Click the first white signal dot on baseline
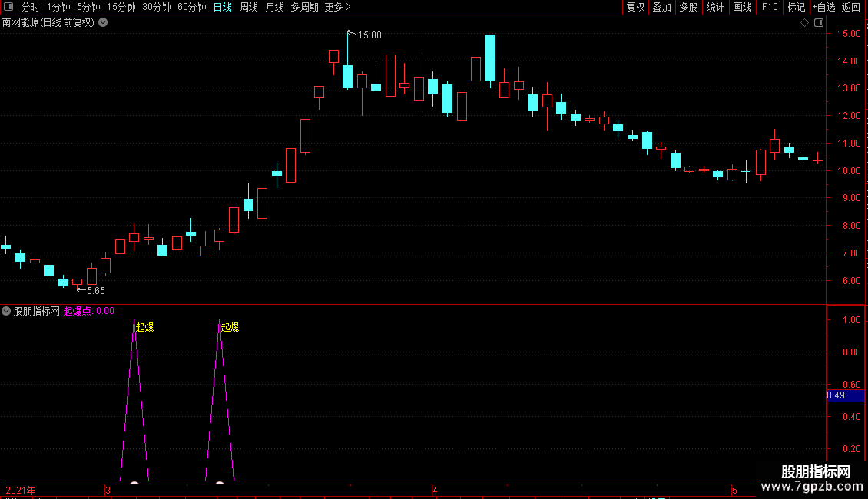Viewport: 868px width, 499px height. click(x=134, y=483)
